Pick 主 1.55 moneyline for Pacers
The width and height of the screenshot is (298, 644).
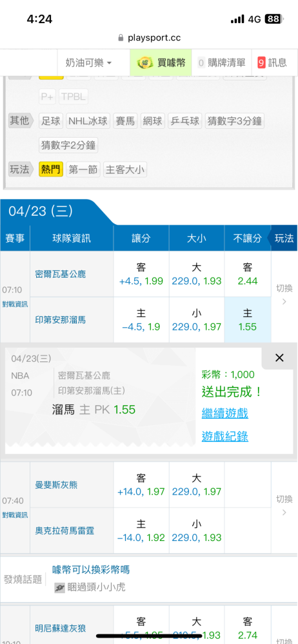248,320
